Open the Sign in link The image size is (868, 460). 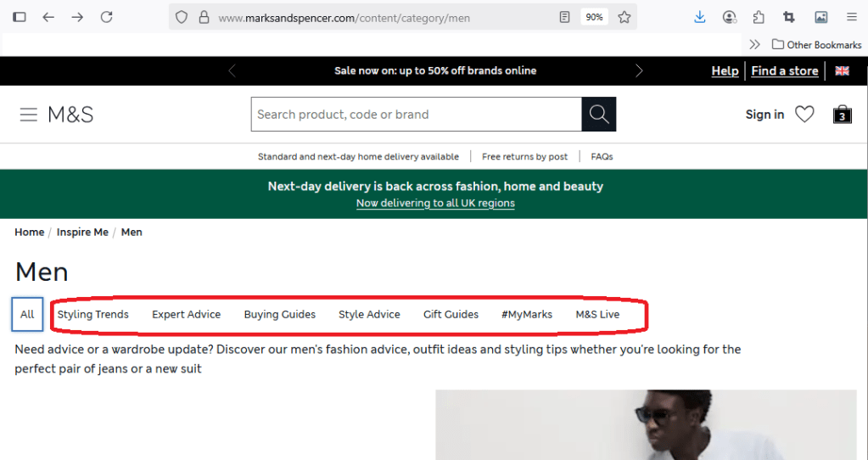point(764,115)
